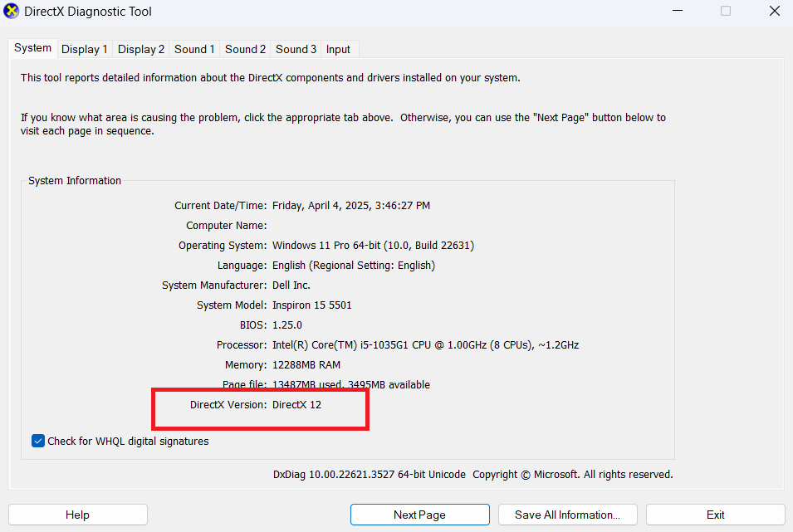
Task: Click the Processor value text
Action: [x=425, y=344]
